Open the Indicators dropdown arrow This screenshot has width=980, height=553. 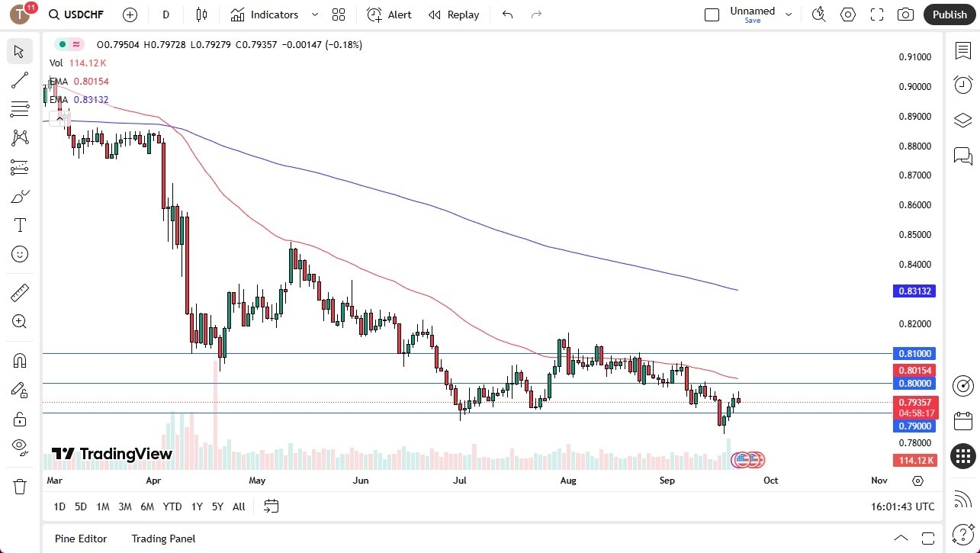click(313, 14)
